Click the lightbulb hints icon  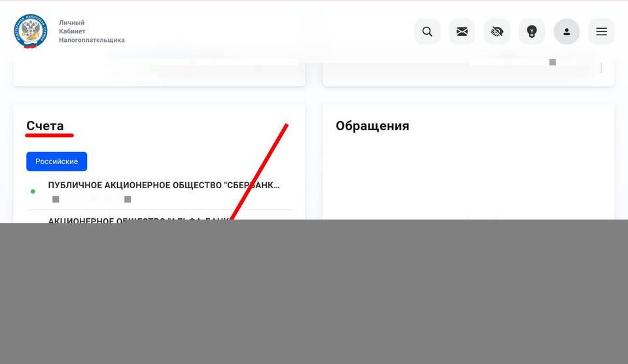(x=531, y=31)
